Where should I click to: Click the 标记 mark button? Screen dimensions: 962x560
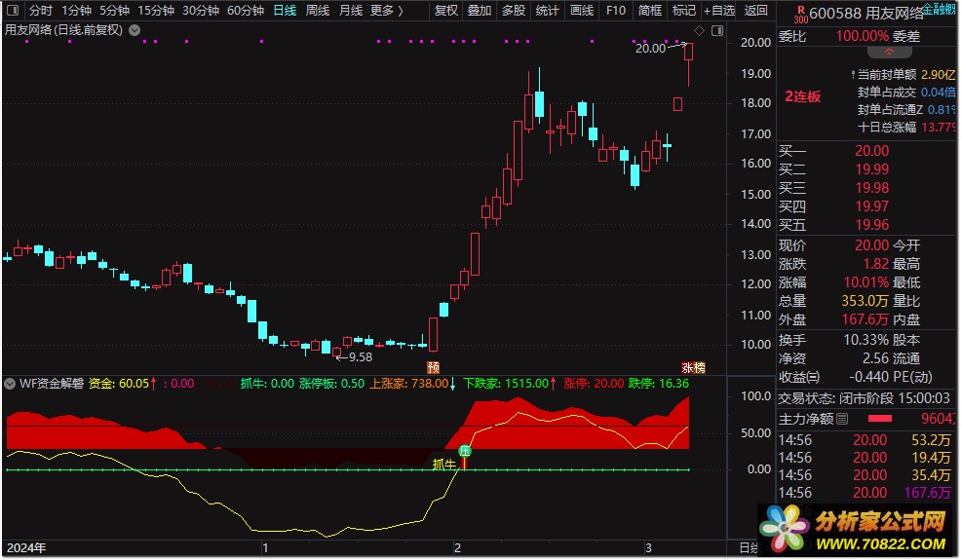click(683, 11)
